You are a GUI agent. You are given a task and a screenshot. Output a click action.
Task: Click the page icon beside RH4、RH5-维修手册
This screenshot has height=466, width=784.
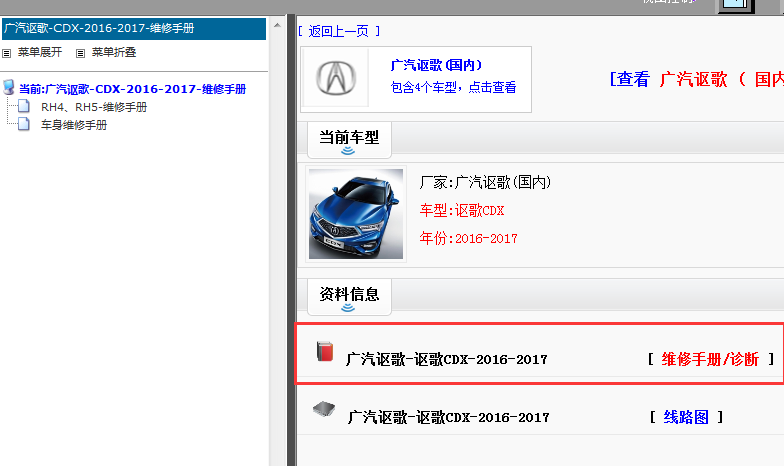coord(24,106)
